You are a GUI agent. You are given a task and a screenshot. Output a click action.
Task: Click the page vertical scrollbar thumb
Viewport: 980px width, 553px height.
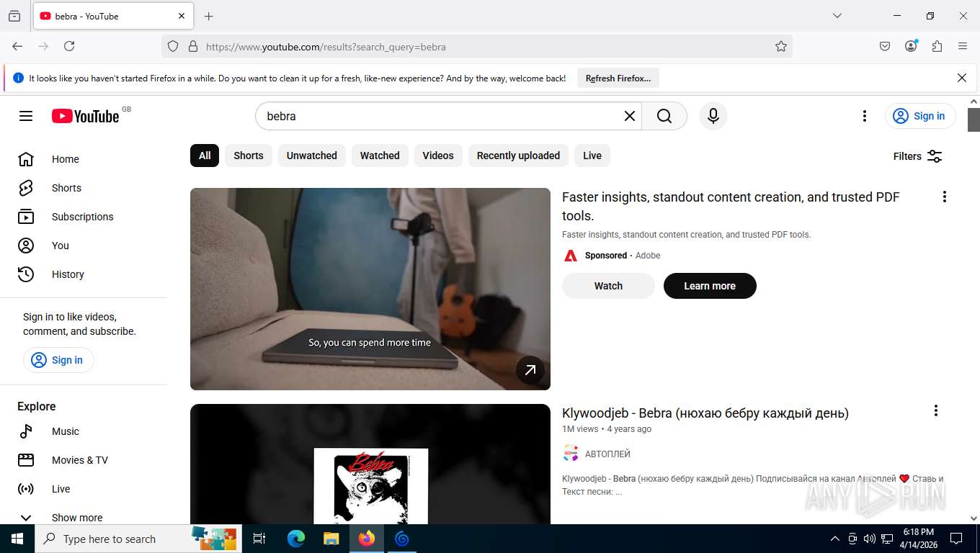pos(974,120)
